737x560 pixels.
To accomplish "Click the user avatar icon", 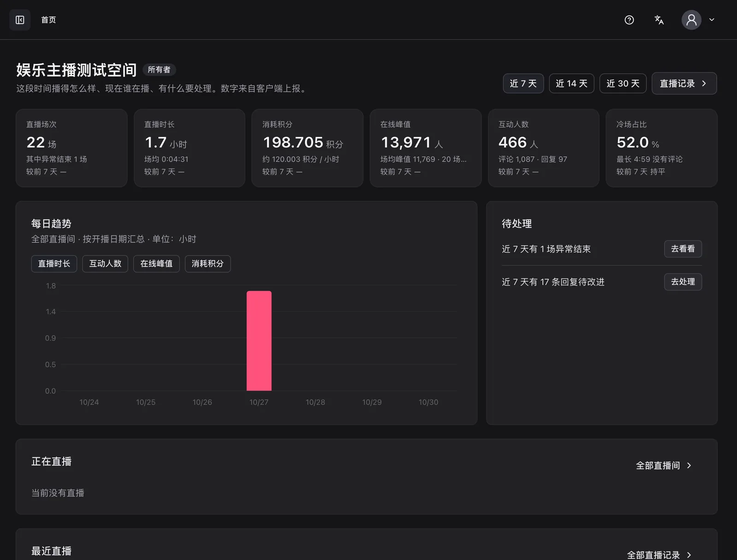I will pyautogui.click(x=691, y=20).
